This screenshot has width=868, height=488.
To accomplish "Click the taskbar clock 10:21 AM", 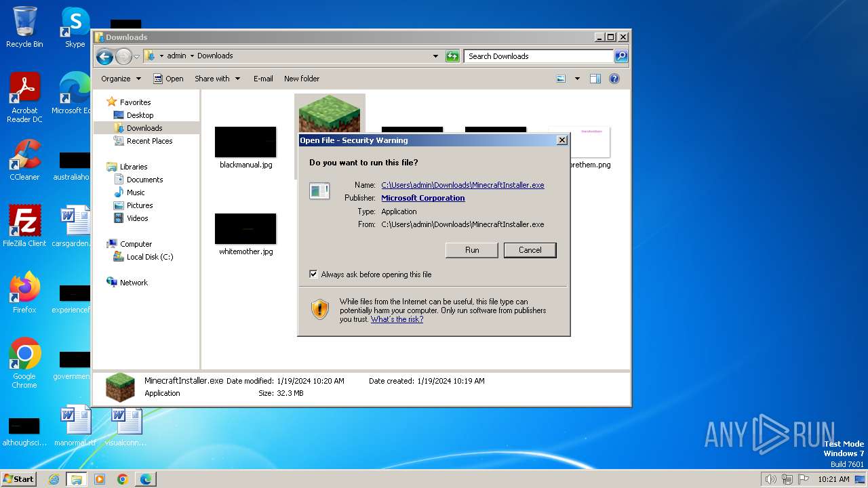I will (833, 479).
